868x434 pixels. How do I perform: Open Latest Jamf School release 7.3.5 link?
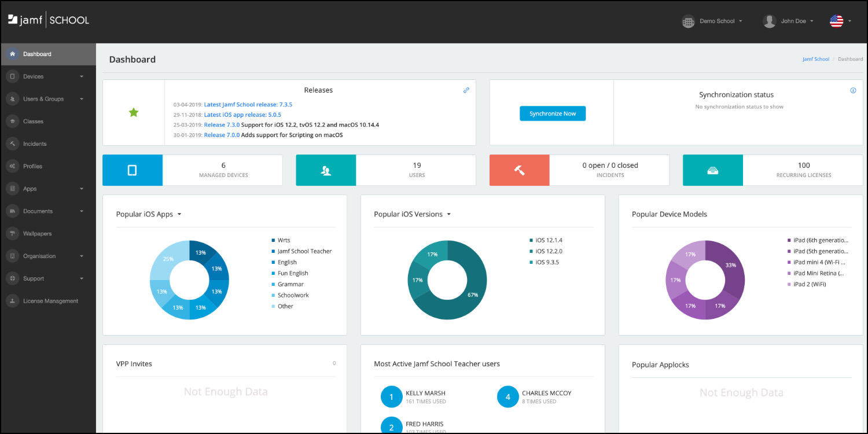click(x=248, y=105)
